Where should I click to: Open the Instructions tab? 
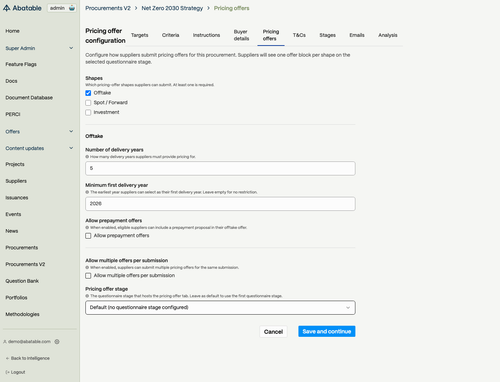(x=206, y=35)
